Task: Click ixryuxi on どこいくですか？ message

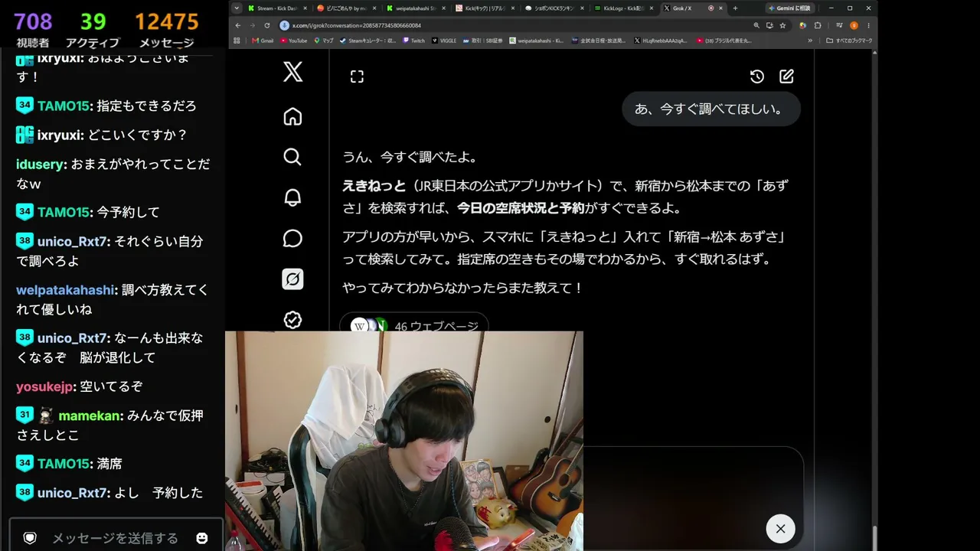Action: pyautogui.click(x=60, y=135)
